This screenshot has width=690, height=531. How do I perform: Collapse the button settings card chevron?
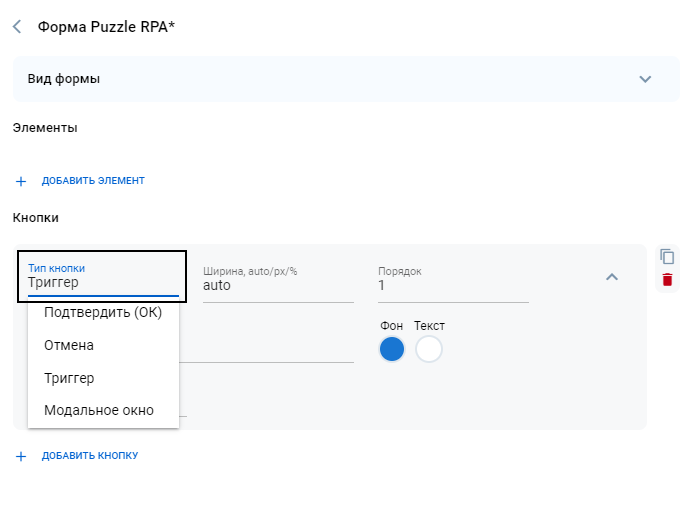[x=612, y=277]
